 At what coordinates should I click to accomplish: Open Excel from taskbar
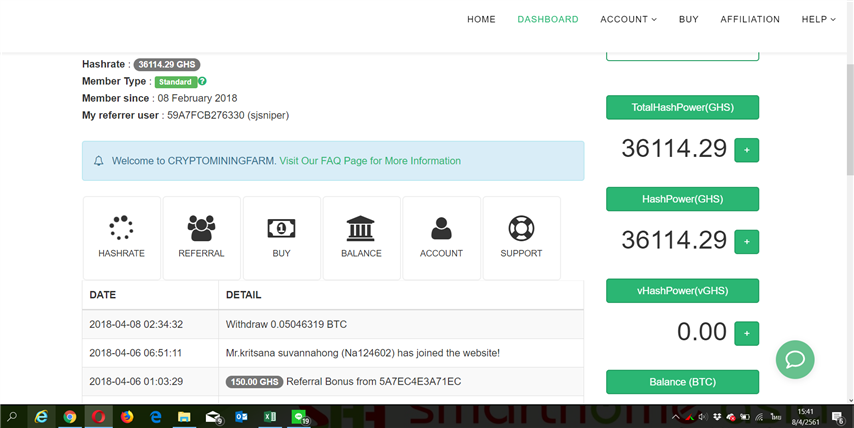270,417
